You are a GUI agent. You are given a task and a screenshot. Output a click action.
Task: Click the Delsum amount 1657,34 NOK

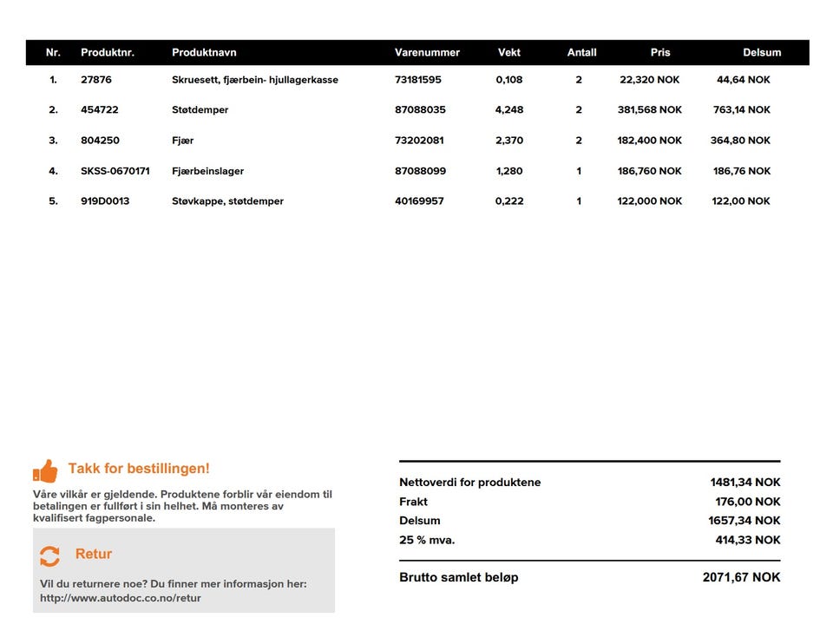[x=744, y=521]
